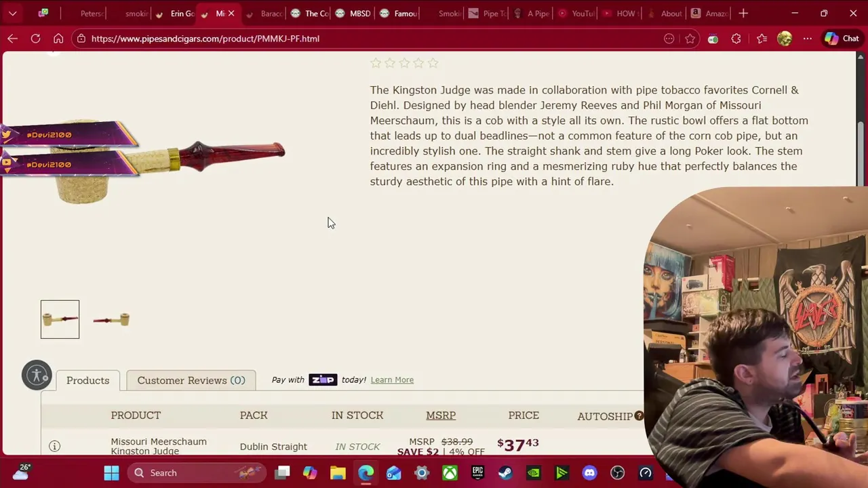This screenshot has height=488, width=868.
Task: Click the Dublin Straight pack cell
Action: coord(273,447)
